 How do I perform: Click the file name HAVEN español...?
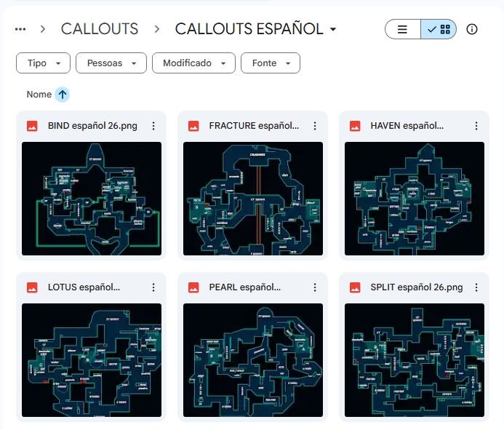click(x=407, y=126)
